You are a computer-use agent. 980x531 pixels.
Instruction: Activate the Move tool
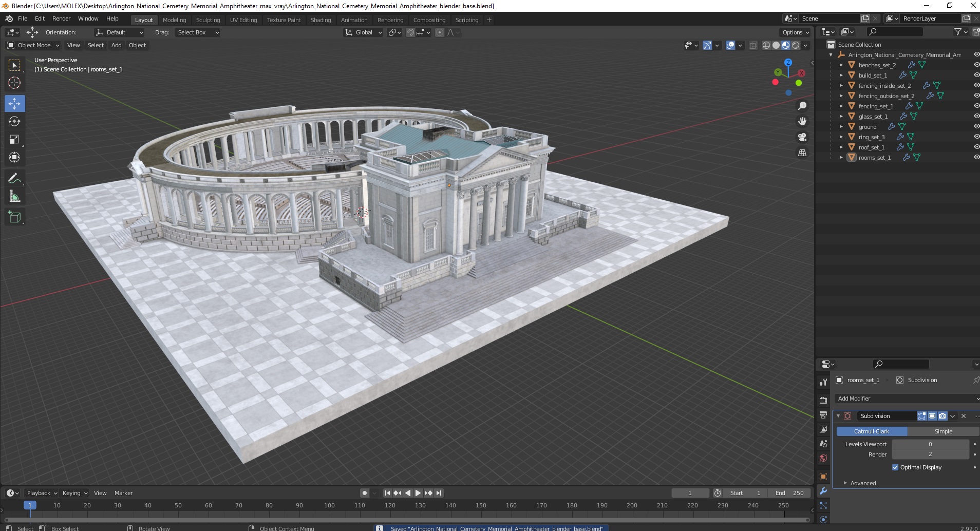point(14,103)
